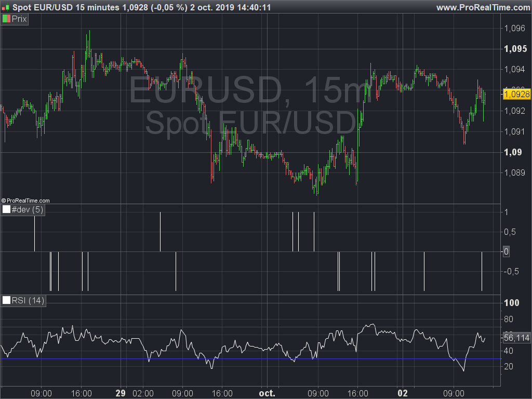
Task: Click the 1,09 price level on the axis
Action: tap(513, 152)
